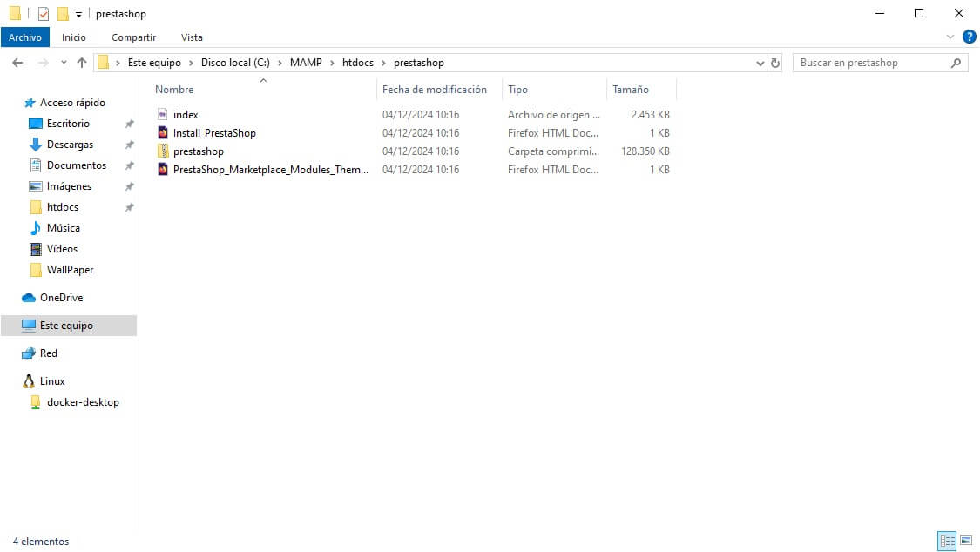Image resolution: width=980 pixels, height=552 pixels.
Task: Click the Linux penguin icon
Action: 29,380
